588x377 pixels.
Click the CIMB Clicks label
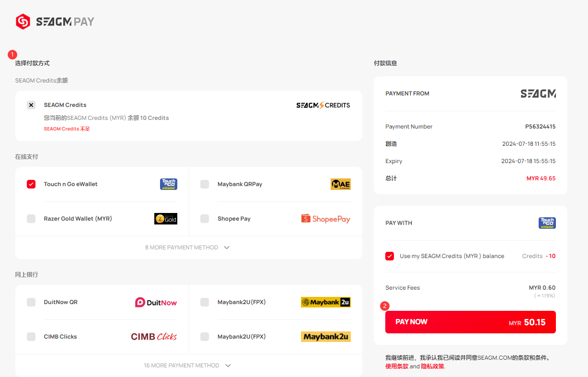[60, 337]
